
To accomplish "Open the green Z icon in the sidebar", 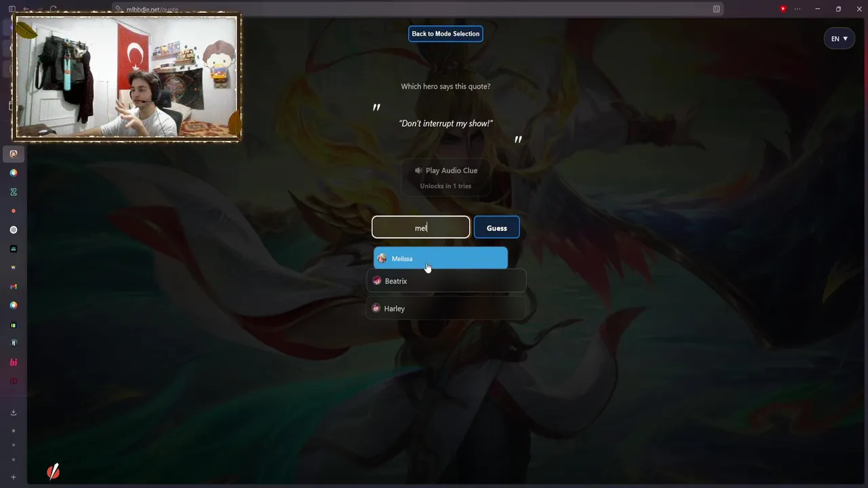I will [14, 192].
